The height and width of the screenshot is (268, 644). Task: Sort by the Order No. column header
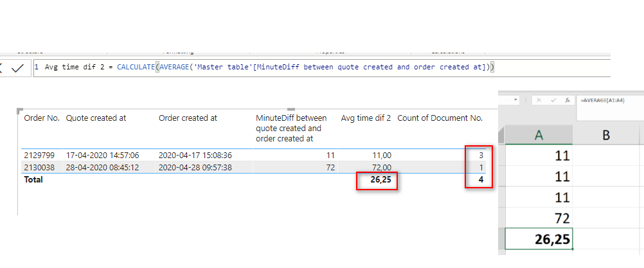coord(42,118)
